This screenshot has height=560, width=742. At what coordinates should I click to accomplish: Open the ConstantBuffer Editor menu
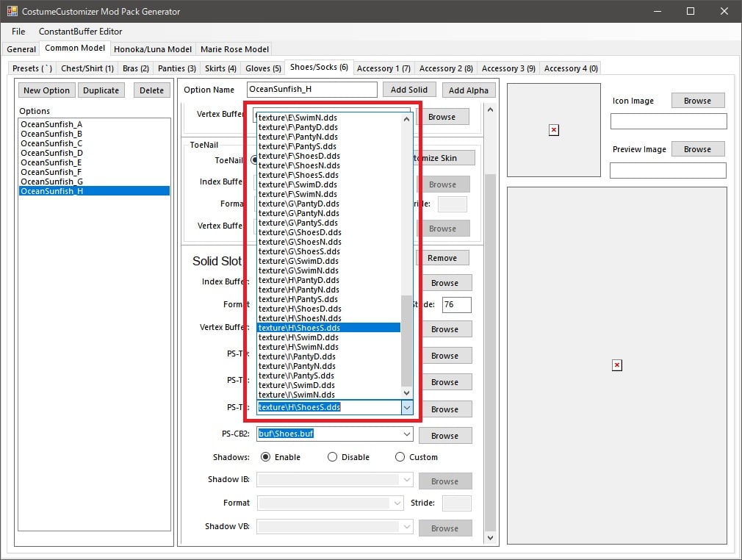tap(81, 32)
